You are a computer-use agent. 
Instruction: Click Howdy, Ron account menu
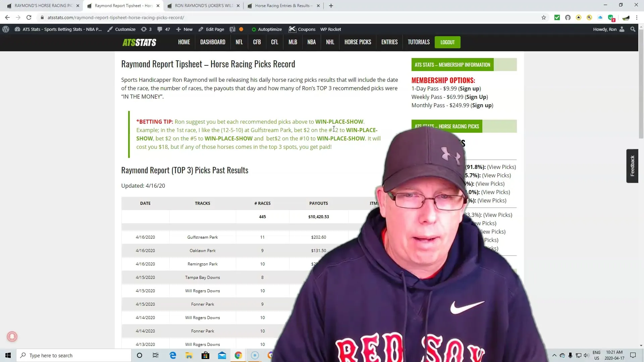pos(609,29)
